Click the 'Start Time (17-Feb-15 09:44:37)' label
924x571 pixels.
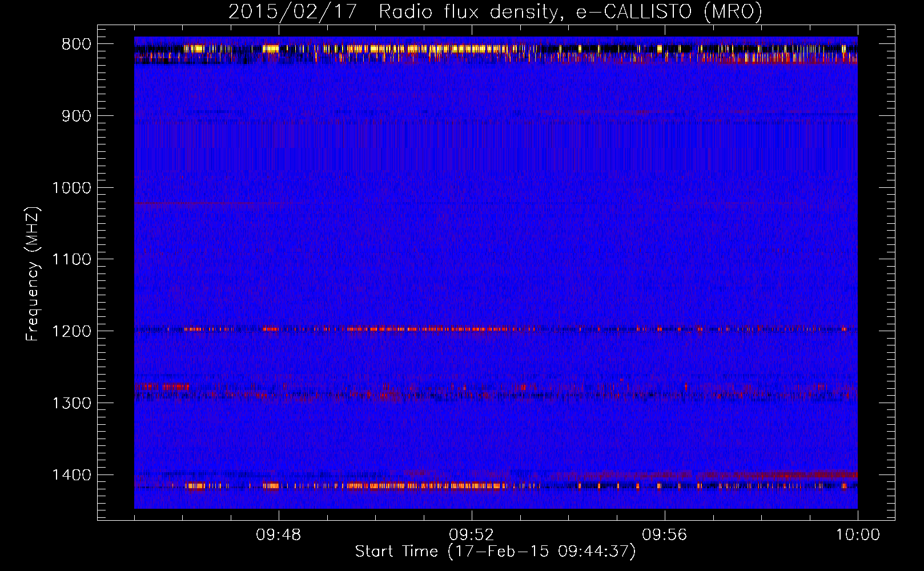495,552
